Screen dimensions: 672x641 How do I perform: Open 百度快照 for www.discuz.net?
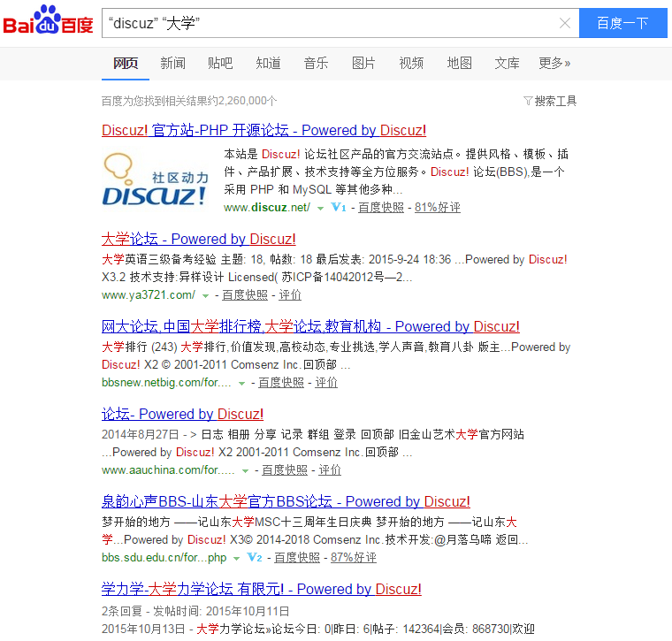(381, 208)
